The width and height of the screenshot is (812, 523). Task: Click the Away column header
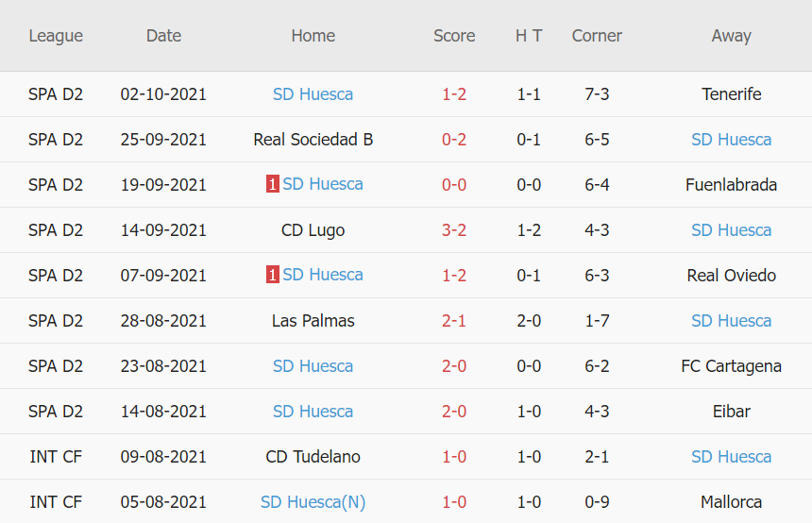click(731, 36)
